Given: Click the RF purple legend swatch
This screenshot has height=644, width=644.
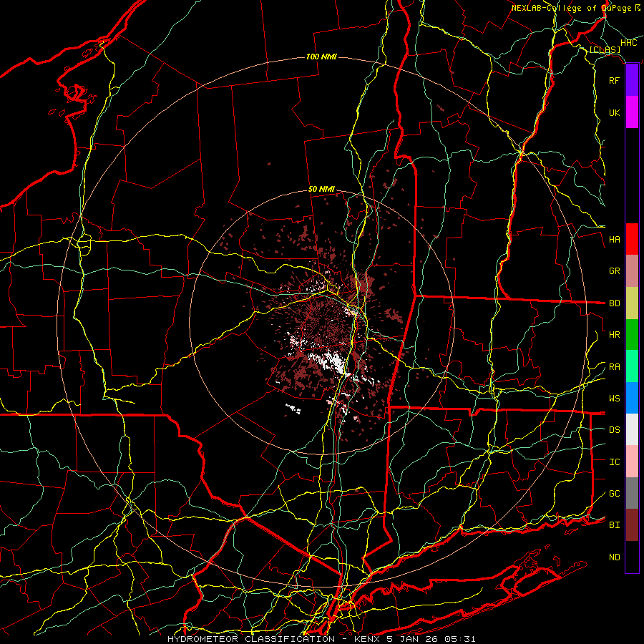Looking at the screenshot, I should pos(632,80).
